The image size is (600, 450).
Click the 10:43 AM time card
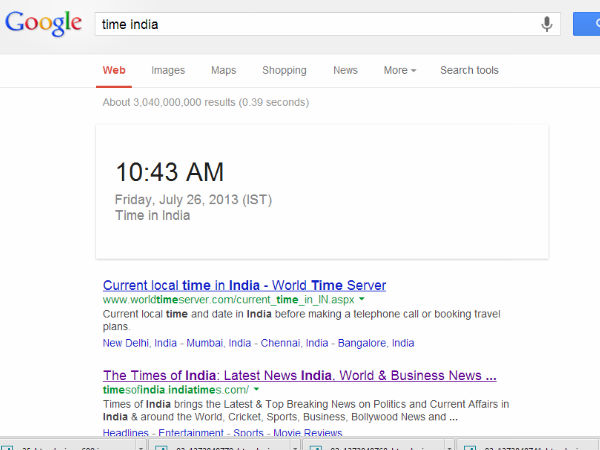pyautogui.click(x=321, y=191)
